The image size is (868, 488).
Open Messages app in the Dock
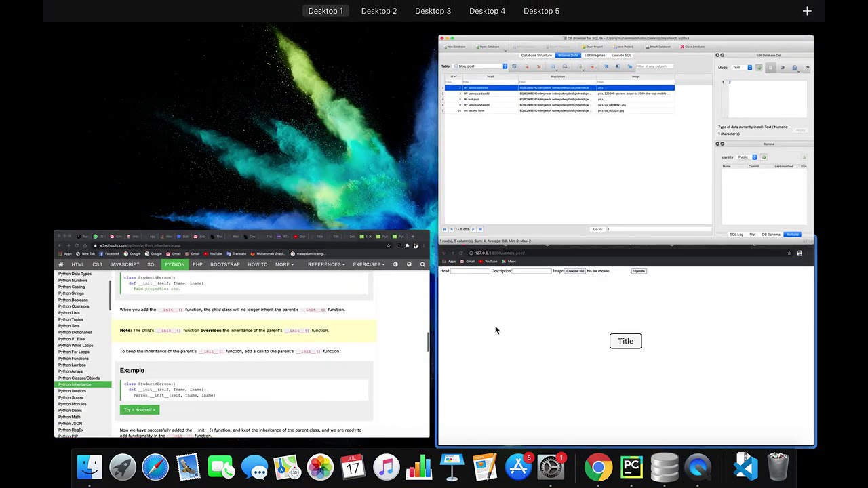point(254,467)
